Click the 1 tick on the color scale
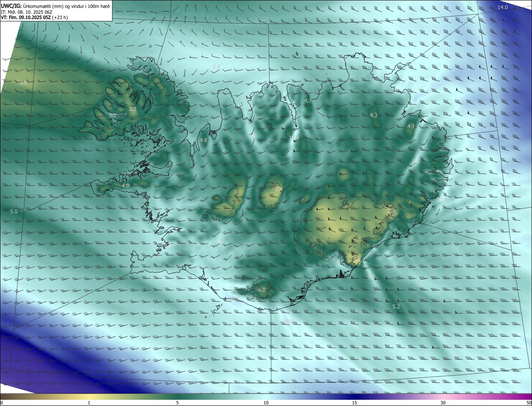The height and width of the screenshot is (406, 532). click(x=89, y=403)
